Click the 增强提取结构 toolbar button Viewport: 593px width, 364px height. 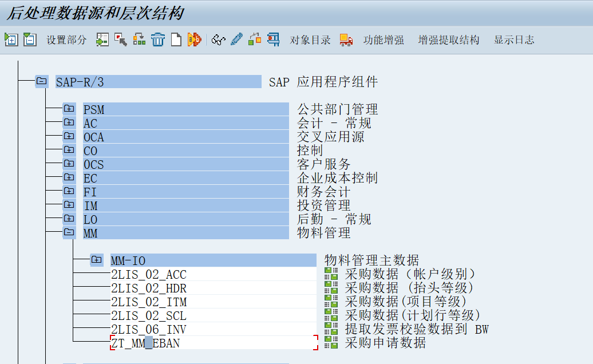pos(449,39)
